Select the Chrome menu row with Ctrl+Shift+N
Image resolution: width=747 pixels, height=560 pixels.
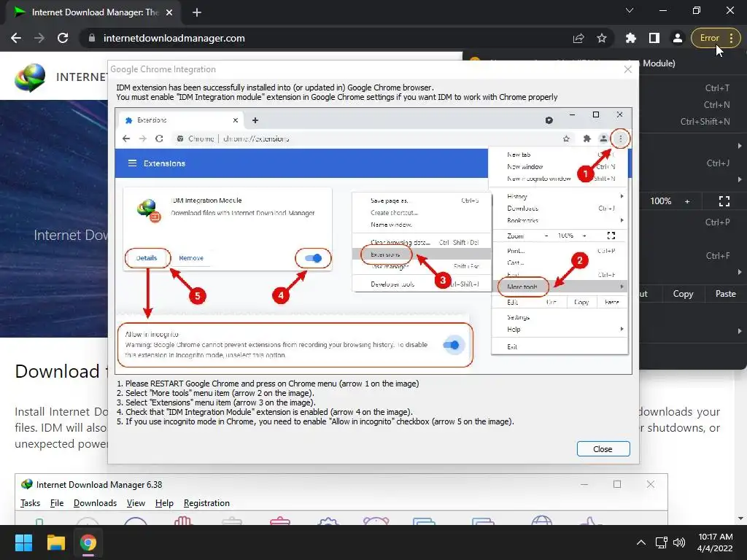coord(693,122)
